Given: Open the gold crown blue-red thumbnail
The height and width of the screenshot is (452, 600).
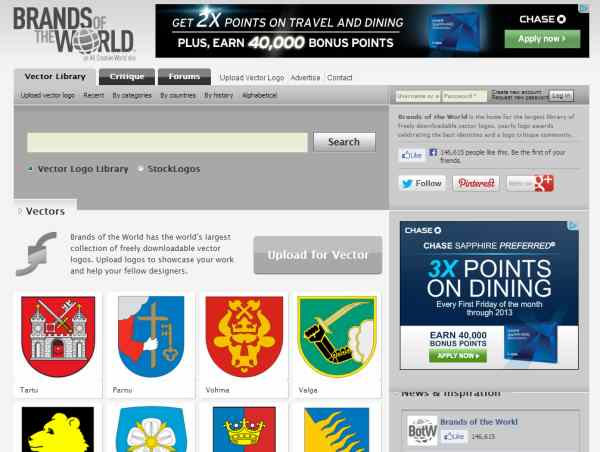Looking at the screenshot, I should (244, 429).
